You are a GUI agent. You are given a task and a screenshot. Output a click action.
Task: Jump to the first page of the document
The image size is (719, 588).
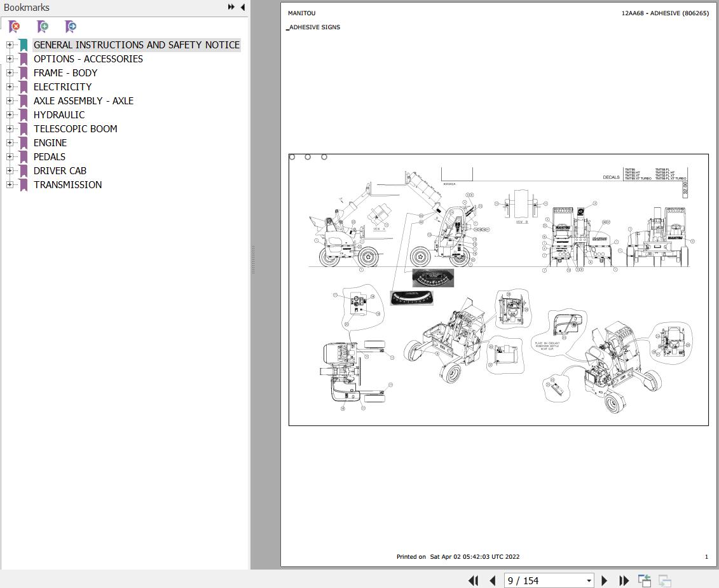[x=474, y=580]
